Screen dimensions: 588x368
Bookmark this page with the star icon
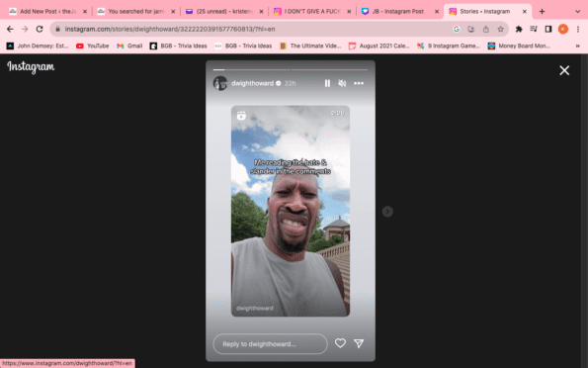[500, 29]
